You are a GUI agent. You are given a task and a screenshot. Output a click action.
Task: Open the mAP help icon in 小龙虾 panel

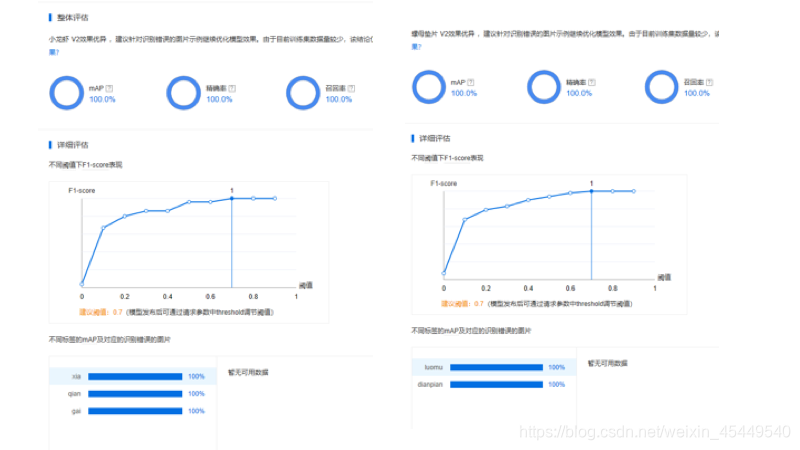tap(109, 88)
